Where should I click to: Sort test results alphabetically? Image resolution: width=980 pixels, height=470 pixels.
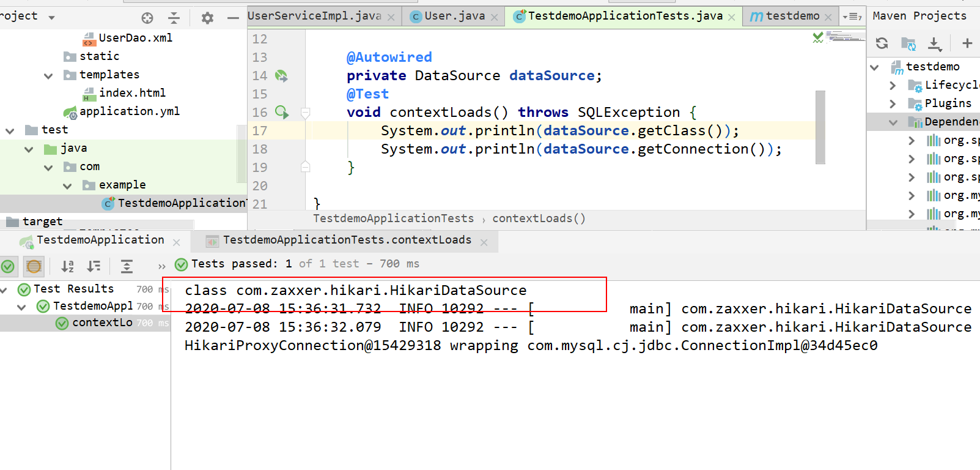tap(67, 266)
